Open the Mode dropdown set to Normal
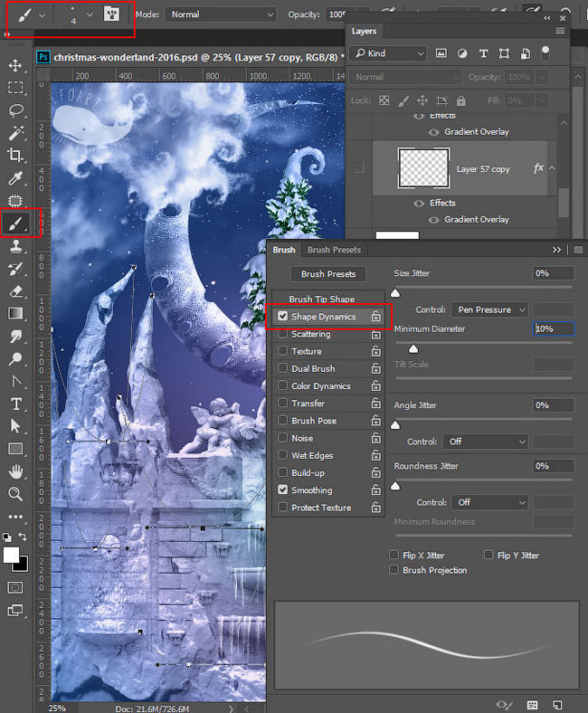The height and width of the screenshot is (713, 588). (221, 14)
